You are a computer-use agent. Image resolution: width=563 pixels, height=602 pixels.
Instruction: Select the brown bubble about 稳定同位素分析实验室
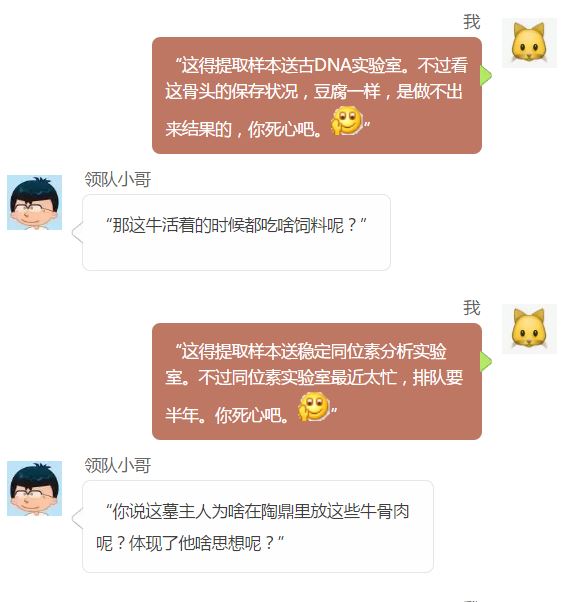click(x=317, y=382)
